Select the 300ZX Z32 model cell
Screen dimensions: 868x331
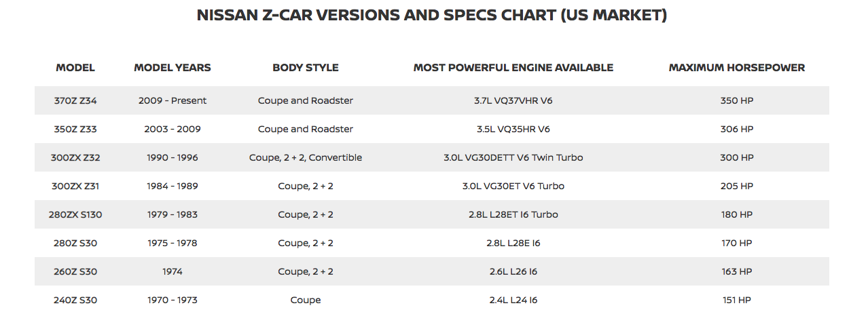point(75,157)
